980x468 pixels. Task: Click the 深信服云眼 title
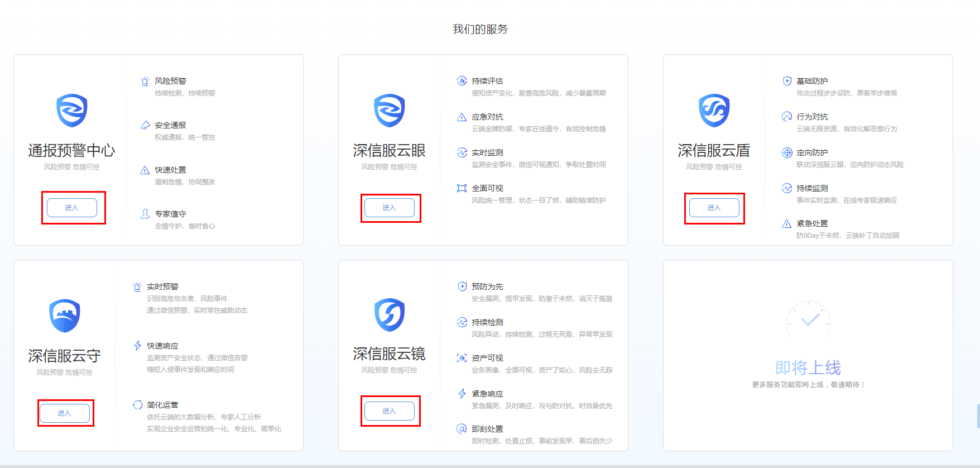coord(390,150)
